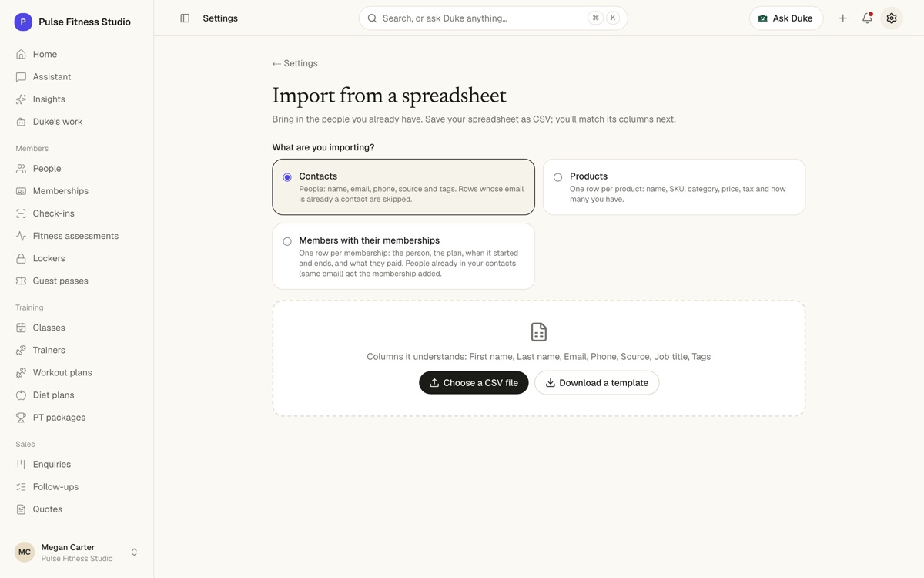Click Settings breadcrumb in top bar
924x578 pixels.
click(220, 18)
